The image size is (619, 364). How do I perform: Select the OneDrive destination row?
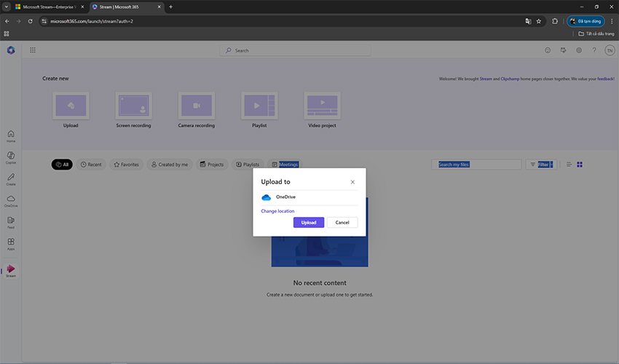[309, 197]
